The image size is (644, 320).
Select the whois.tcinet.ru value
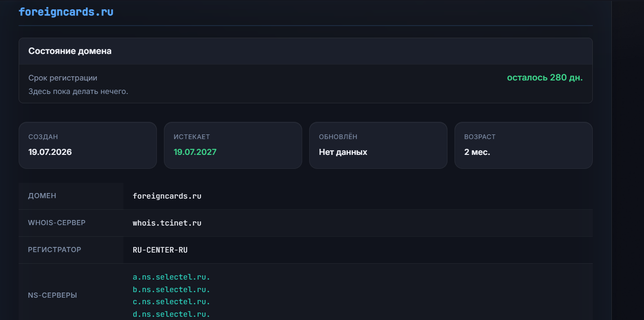(x=167, y=223)
